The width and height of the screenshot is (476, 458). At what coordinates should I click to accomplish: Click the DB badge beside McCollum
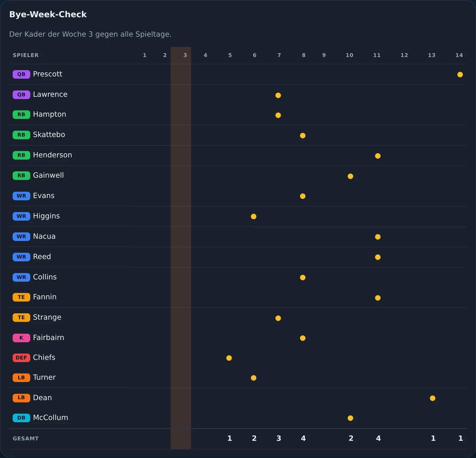tap(21, 418)
